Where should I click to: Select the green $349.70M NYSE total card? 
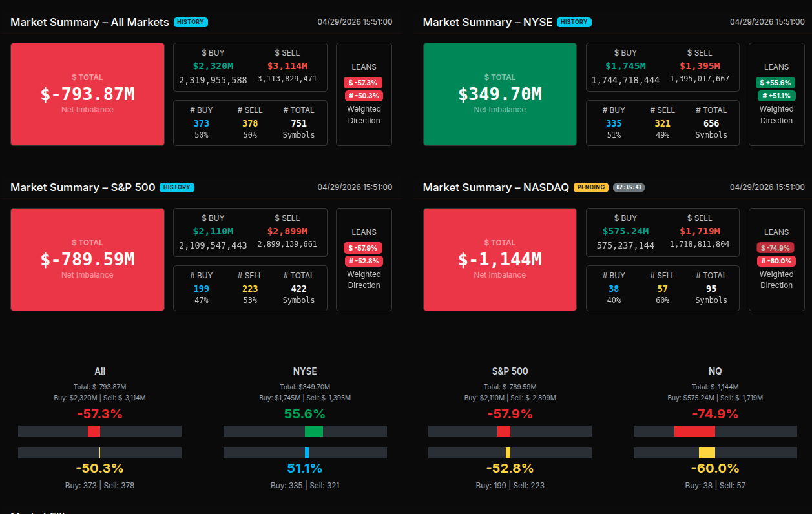499,94
